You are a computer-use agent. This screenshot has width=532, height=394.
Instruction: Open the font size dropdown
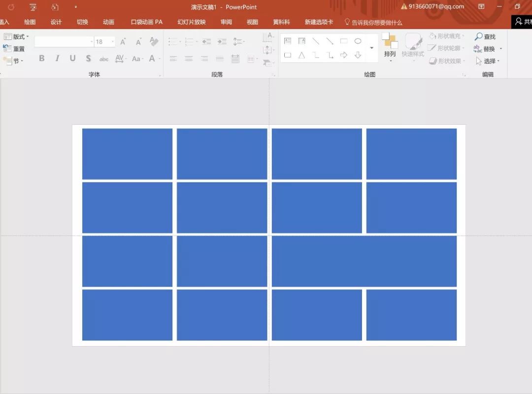112,42
